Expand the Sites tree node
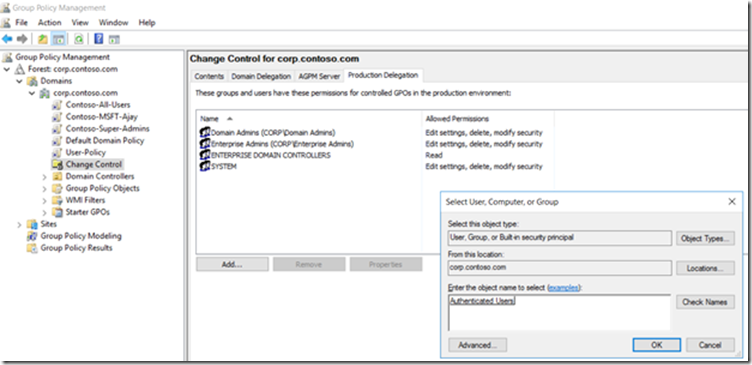The height and width of the screenshot is (365, 752). [x=19, y=224]
